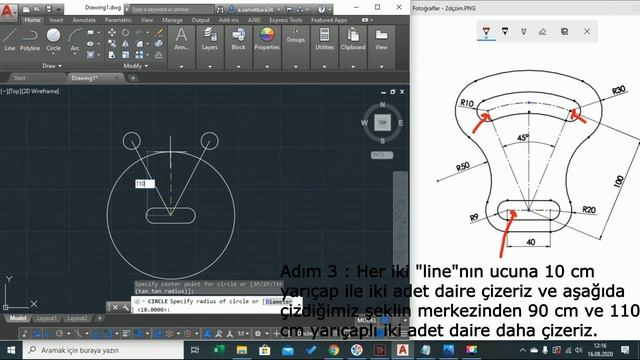The width and height of the screenshot is (640, 360).
Task: Click the TOP face of the ViewCube
Action: click(x=382, y=122)
